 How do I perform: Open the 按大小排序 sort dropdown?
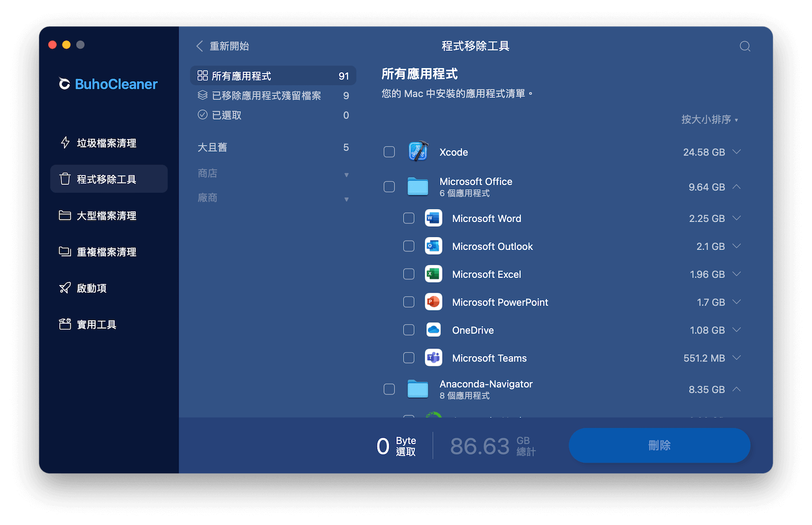(x=709, y=120)
